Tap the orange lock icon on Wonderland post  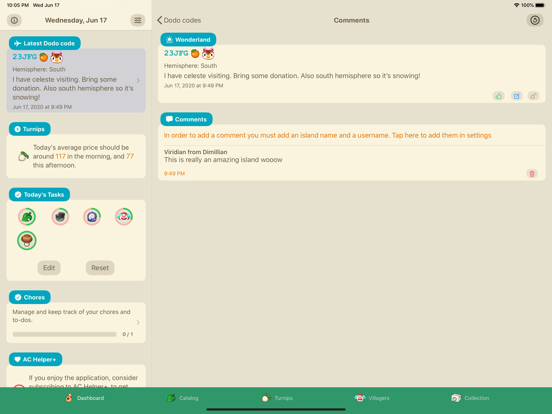point(533,96)
